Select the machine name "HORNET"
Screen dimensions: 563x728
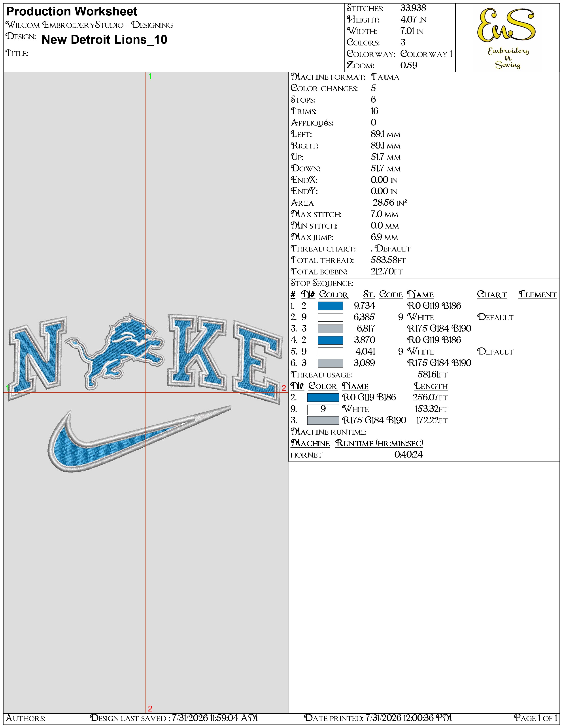pyautogui.click(x=306, y=455)
